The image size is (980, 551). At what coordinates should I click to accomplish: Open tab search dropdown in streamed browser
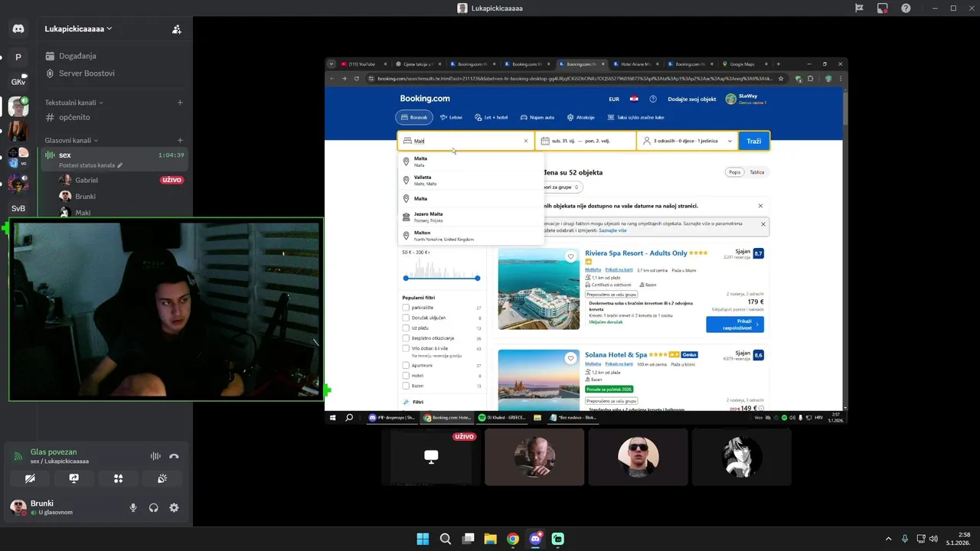click(332, 64)
